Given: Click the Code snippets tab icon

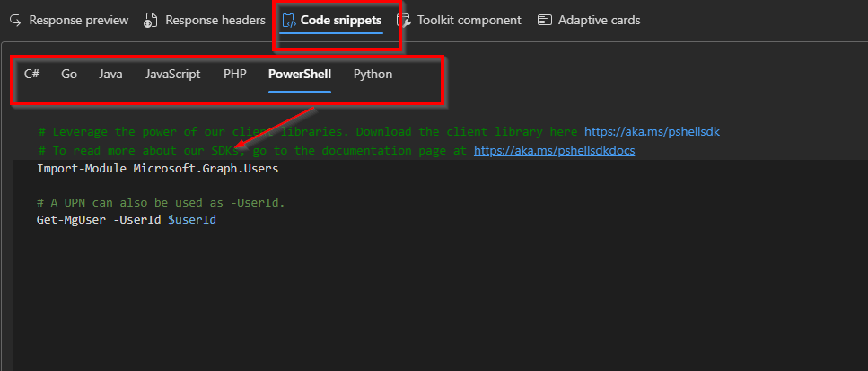Looking at the screenshot, I should pos(288,20).
